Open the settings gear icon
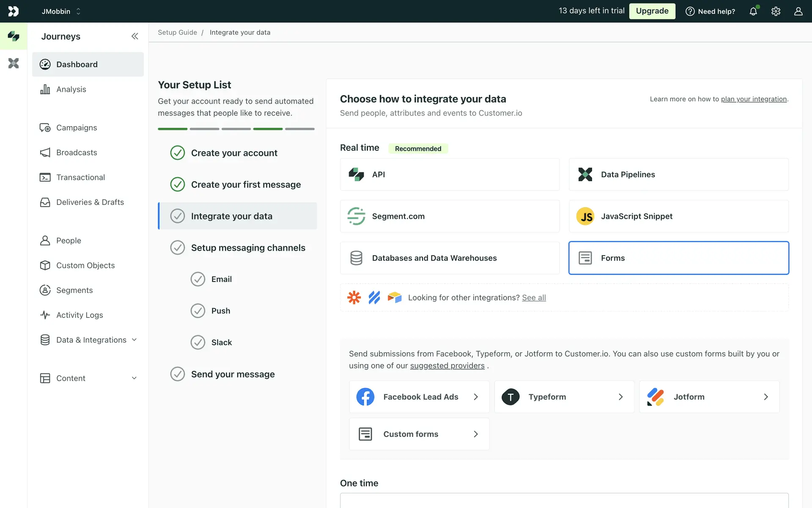812x508 pixels. [x=776, y=11]
